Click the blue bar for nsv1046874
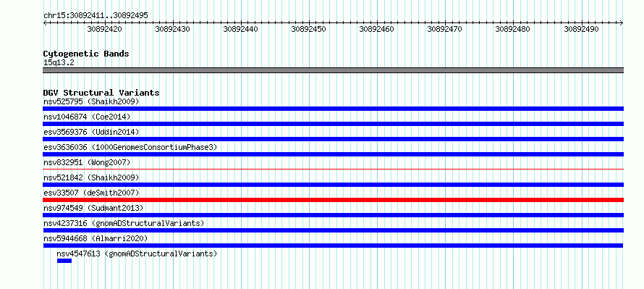Image resolution: width=644 pixels, height=289 pixels. click(x=333, y=124)
